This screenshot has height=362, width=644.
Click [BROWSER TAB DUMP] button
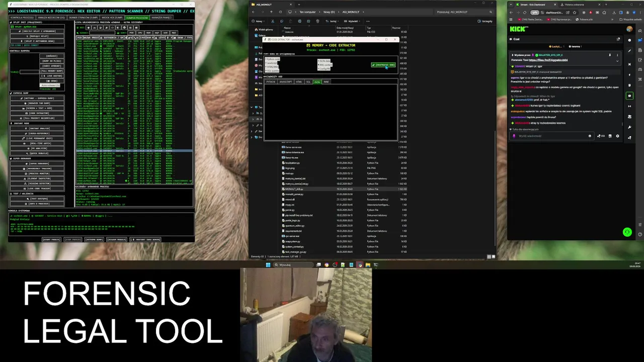(38, 103)
